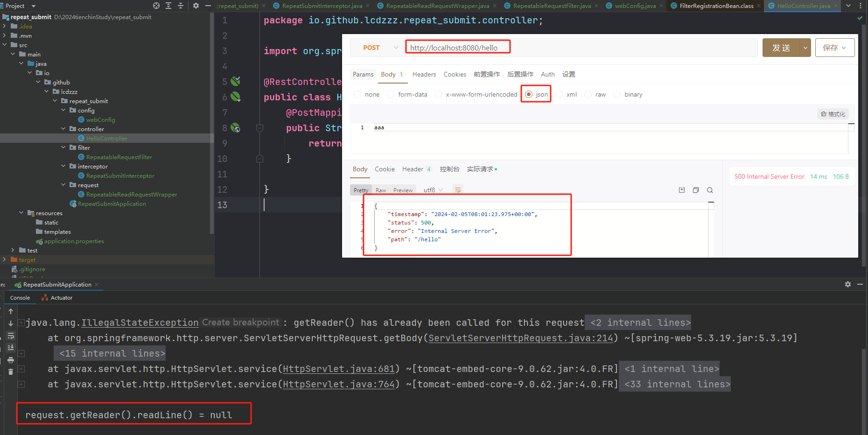Open the 保存 save dropdown
The width and height of the screenshot is (868, 435).
(x=835, y=48)
